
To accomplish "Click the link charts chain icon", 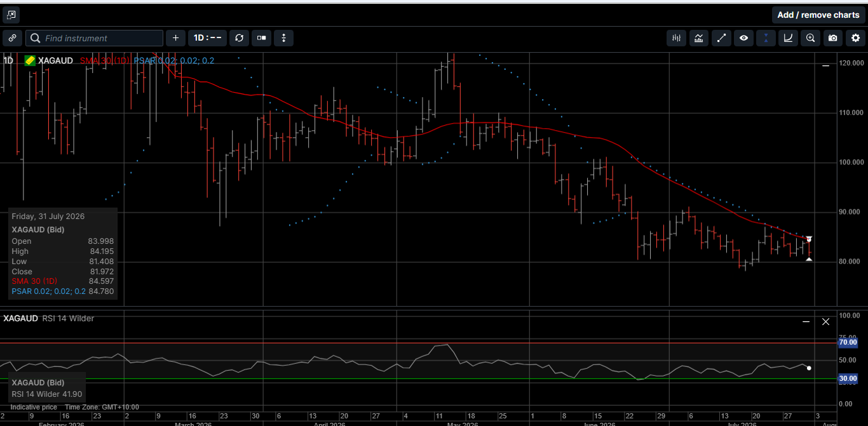I will pyautogui.click(x=12, y=38).
